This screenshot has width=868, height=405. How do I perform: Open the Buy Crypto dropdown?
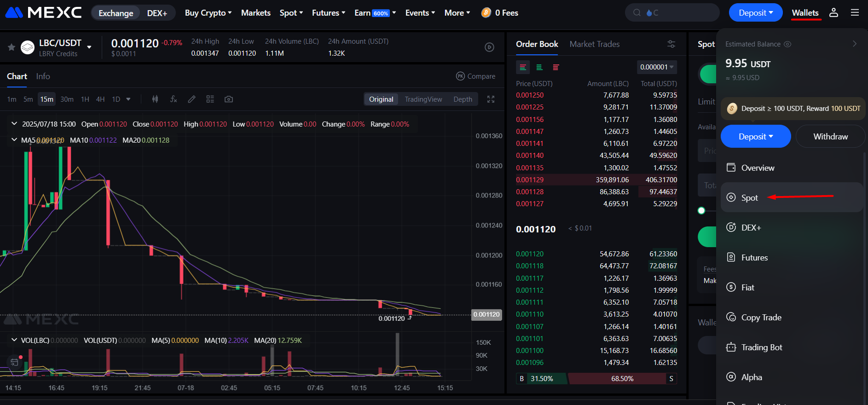[x=208, y=13]
